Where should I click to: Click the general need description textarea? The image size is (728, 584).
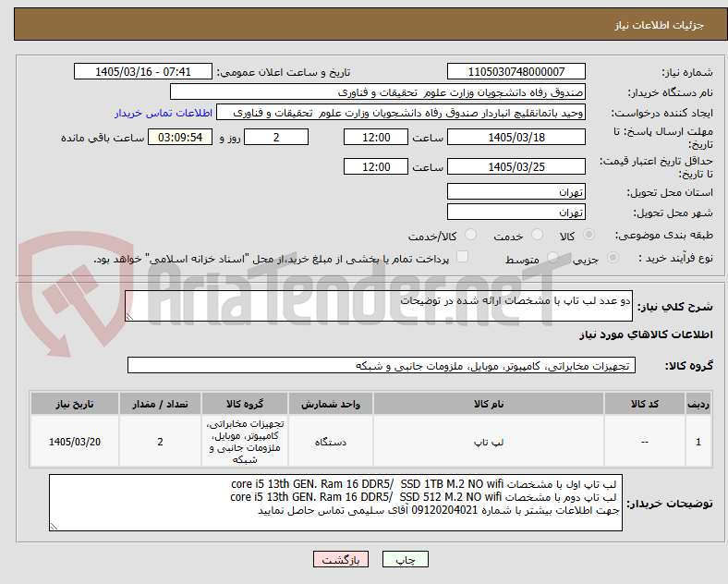[379, 306]
